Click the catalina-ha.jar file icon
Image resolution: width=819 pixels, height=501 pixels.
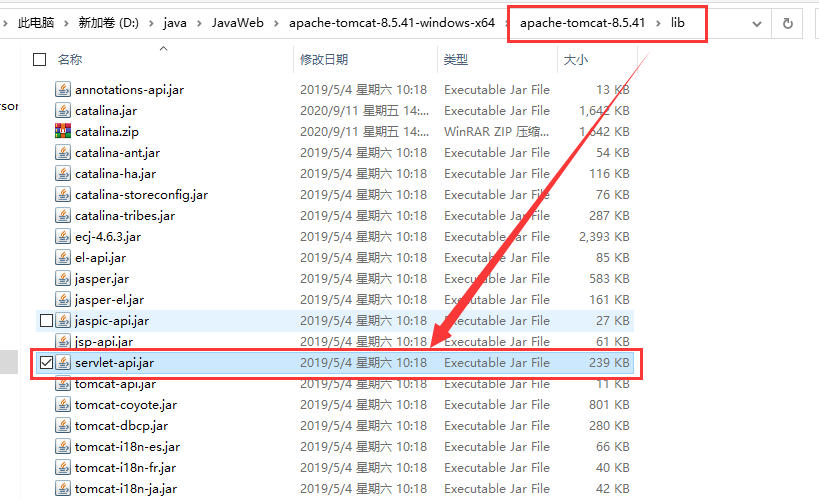pyautogui.click(x=63, y=173)
